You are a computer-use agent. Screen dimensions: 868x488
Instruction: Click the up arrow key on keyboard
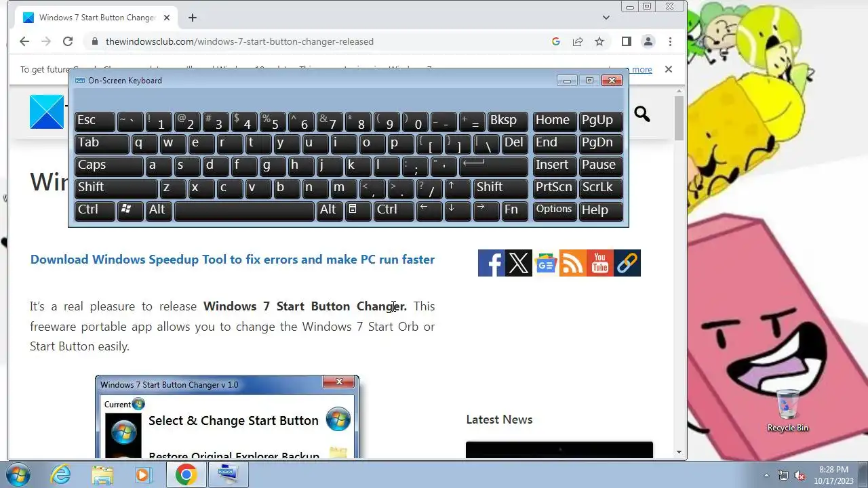tap(458, 188)
